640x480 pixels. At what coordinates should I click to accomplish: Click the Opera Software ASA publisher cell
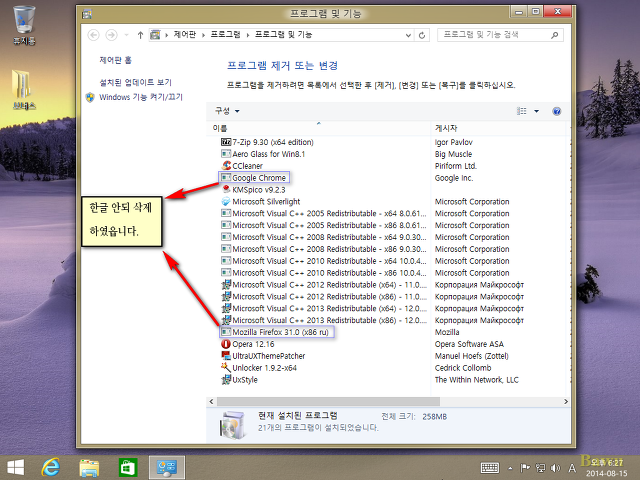coord(469,344)
